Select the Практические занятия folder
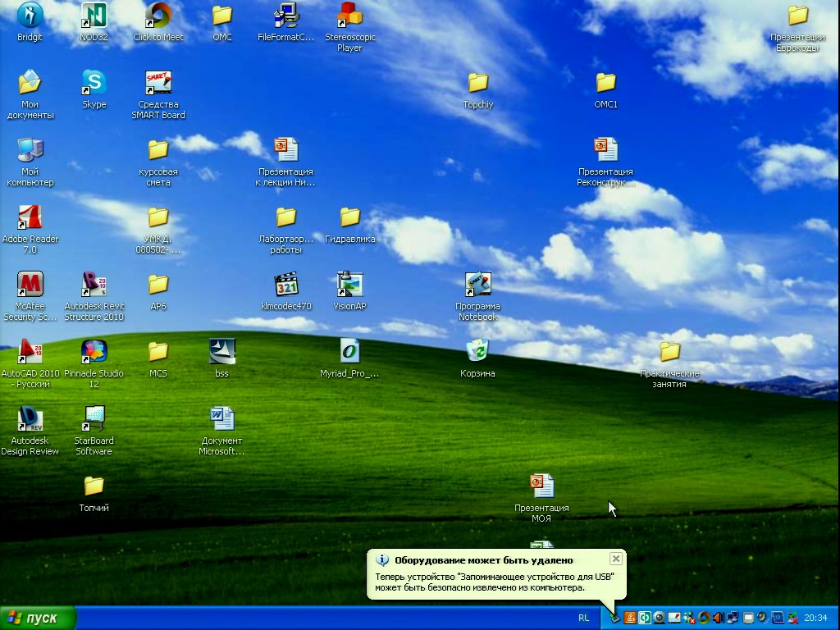Viewport: 840px width, 630px height. coord(669,363)
